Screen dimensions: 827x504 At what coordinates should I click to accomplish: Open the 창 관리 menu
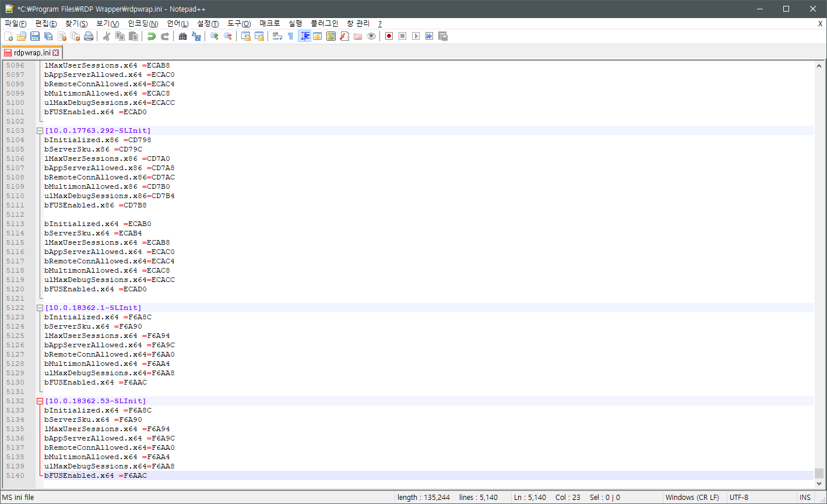(x=358, y=23)
